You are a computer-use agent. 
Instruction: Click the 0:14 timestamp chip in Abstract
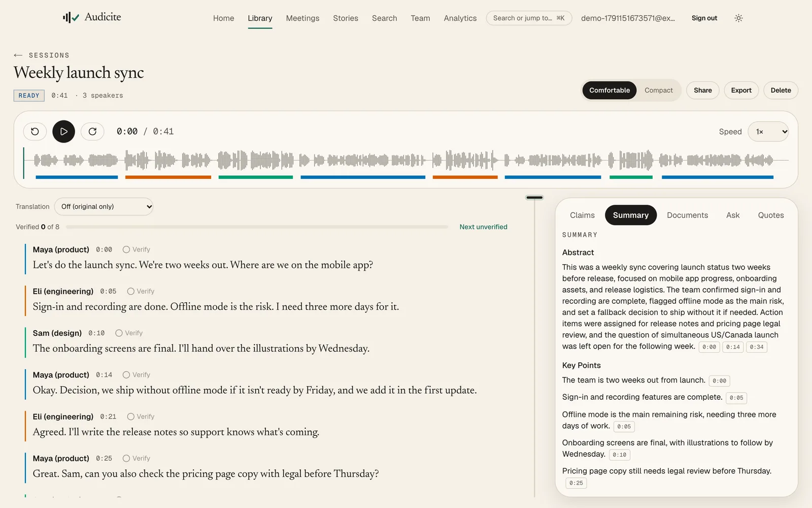click(733, 347)
